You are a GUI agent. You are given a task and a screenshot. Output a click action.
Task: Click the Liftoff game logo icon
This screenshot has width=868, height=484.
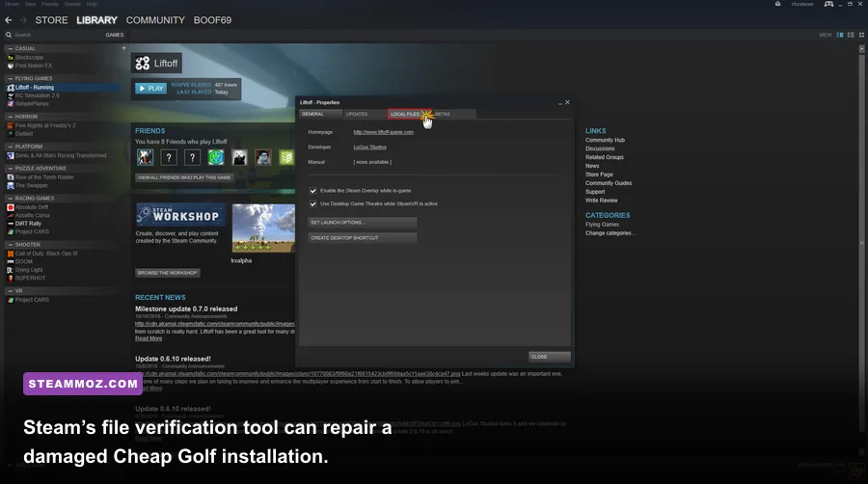pyautogui.click(x=143, y=63)
